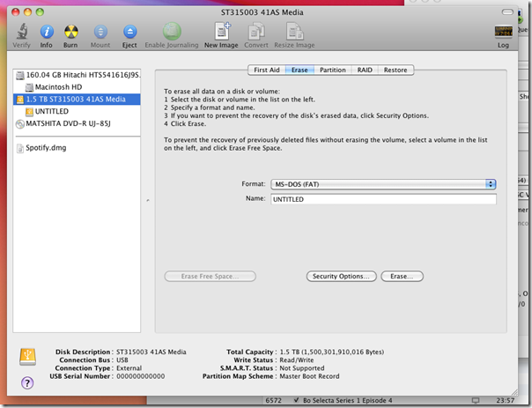Click the 23:57 time in background window
This screenshot has height=408, width=532.
(x=506, y=401)
